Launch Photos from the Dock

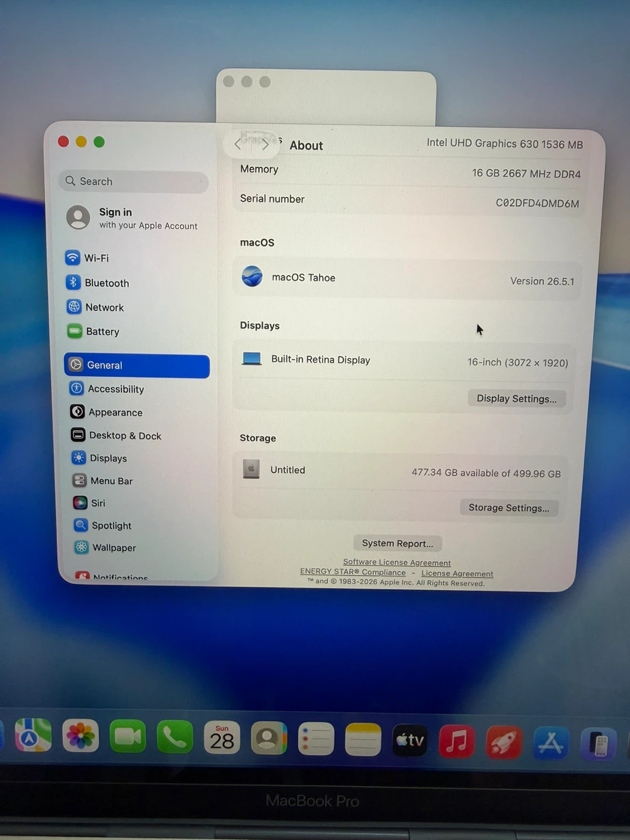point(80,737)
